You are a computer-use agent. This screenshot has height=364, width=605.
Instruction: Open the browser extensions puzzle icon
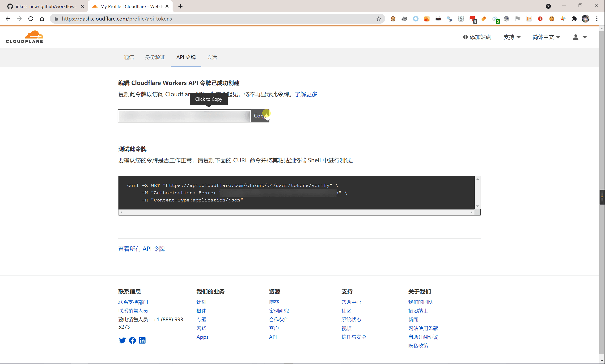[x=574, y=19]
